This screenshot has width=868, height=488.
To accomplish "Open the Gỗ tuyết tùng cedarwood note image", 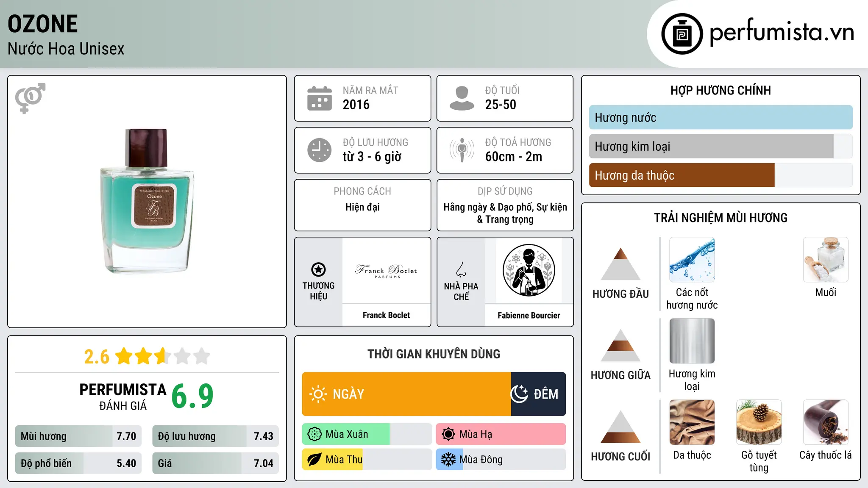I will point(759,422).
